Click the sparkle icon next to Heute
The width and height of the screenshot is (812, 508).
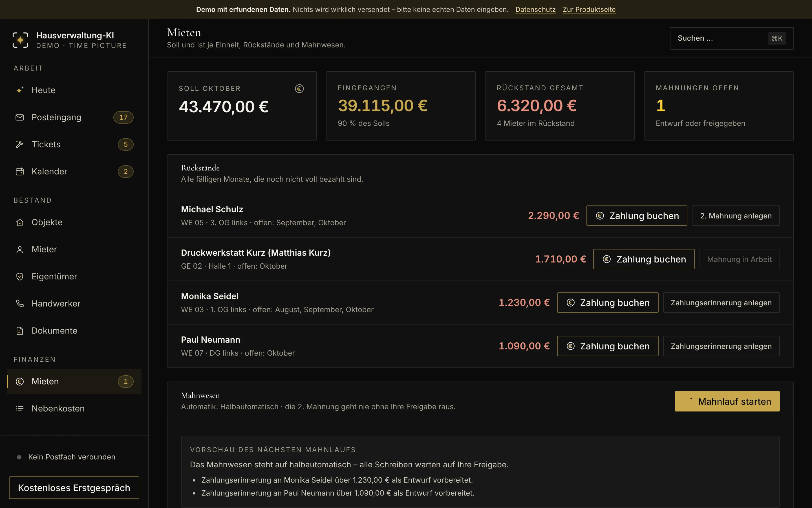click(x=20, y=90)
